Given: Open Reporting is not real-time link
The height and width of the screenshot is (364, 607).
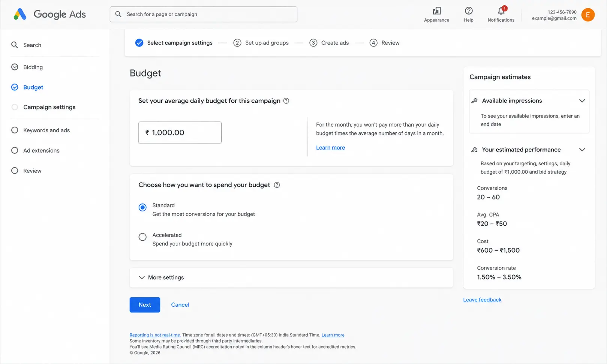Looking at the screenshot, I should click(155, 335).
